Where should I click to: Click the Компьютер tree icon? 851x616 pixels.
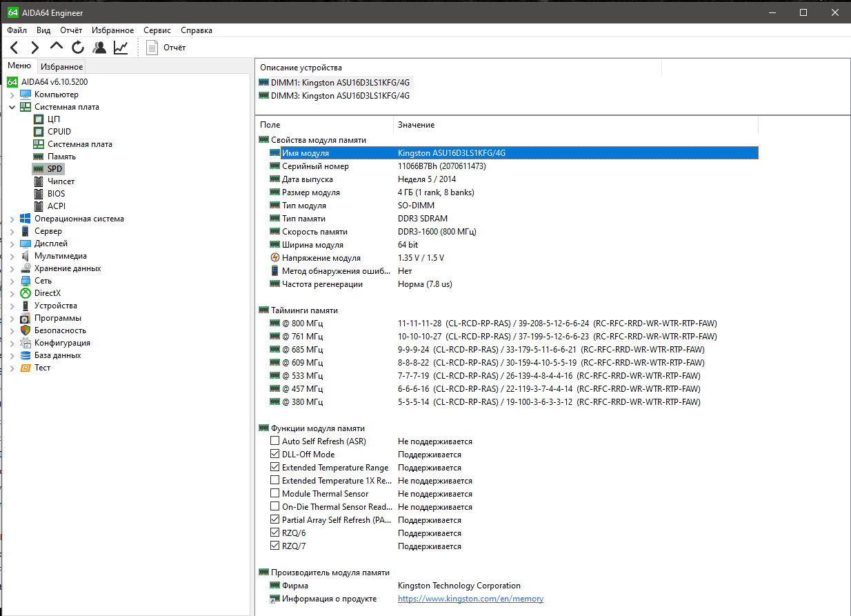coord(26,95)
